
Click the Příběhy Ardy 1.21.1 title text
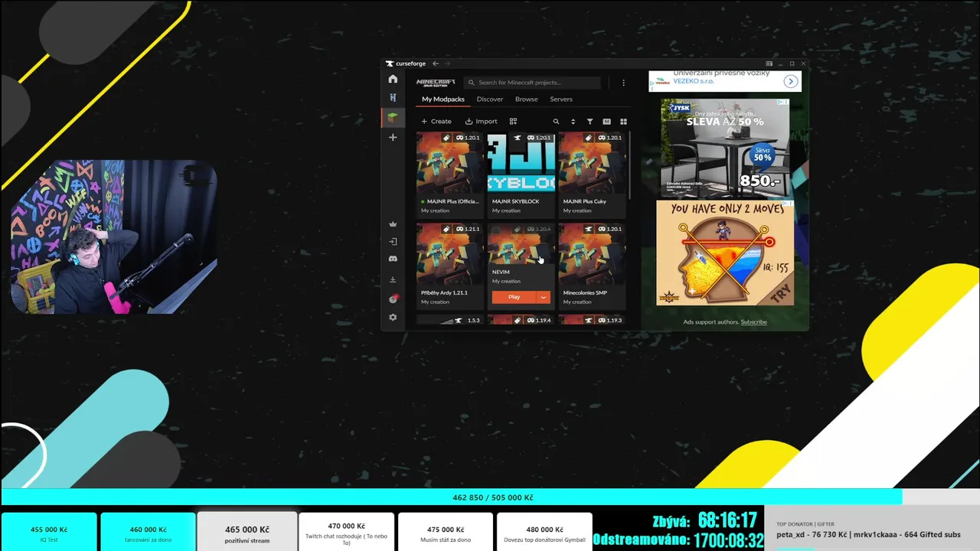click(444, 292)
